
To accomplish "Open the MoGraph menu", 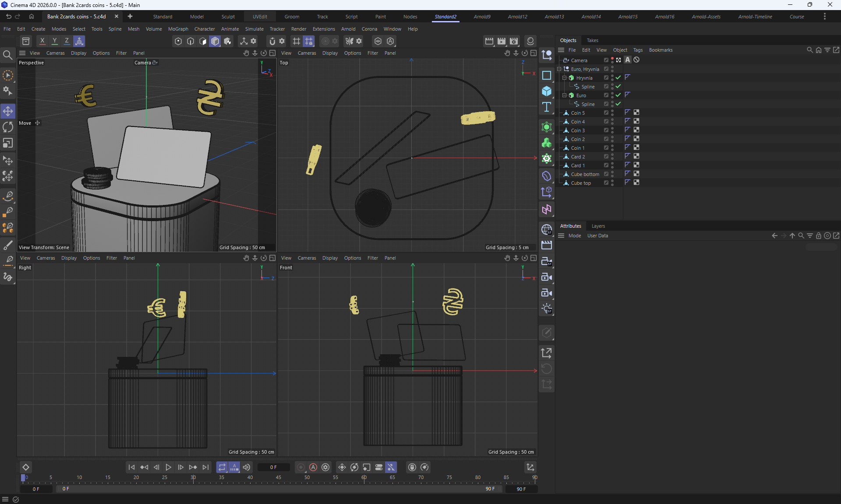I will [178, 29].
